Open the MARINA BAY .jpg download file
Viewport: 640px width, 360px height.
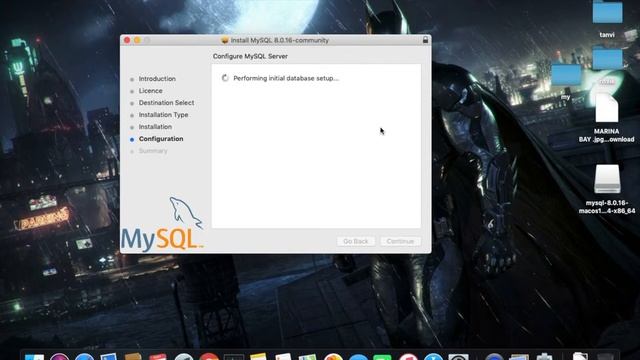[x=607, y=108]
